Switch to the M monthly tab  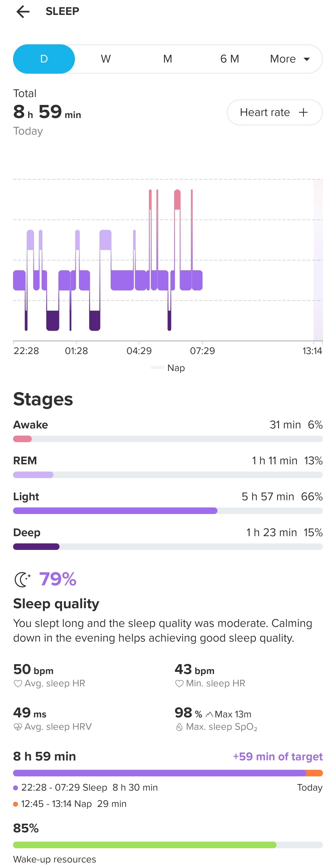pos(168,59)
